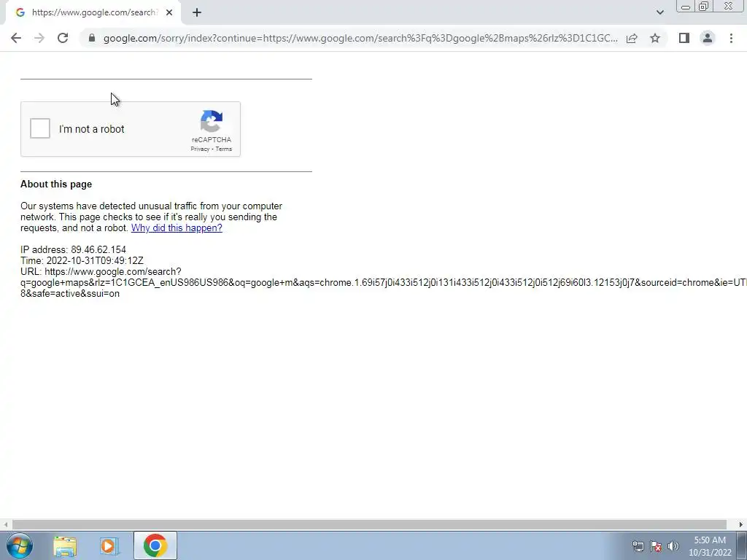Expand the tab search dropdown arrow
The width and height of the screenshot is (747, 560).
[659, 12]
